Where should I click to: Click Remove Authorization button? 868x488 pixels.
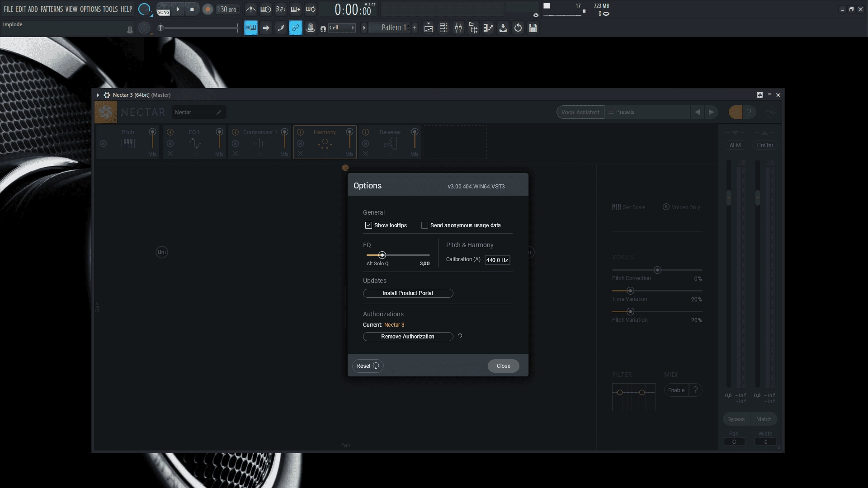click(408, 337)
